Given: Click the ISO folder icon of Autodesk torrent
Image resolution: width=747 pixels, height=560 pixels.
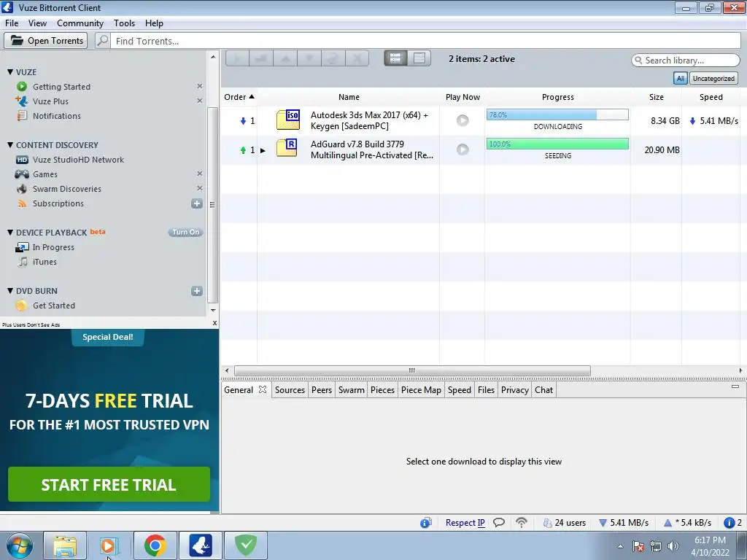Looking at the screenshot, I should click(288, 120).
